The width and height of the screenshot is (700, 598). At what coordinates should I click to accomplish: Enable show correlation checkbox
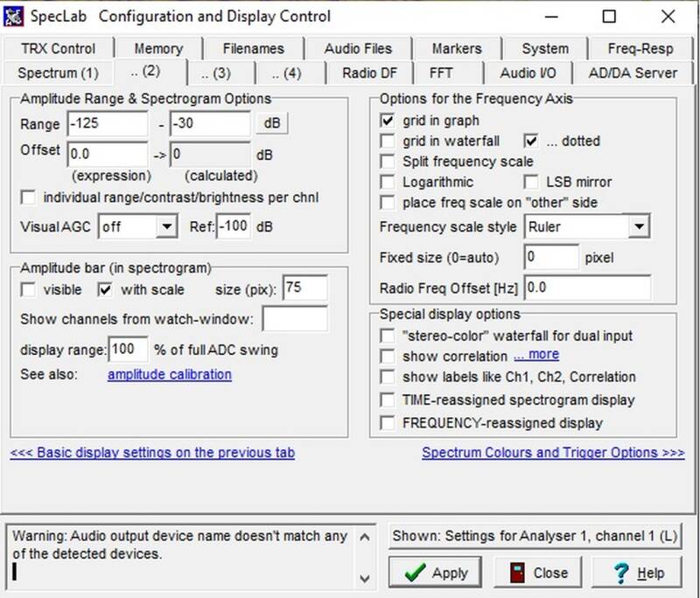(x=387, y=356)
